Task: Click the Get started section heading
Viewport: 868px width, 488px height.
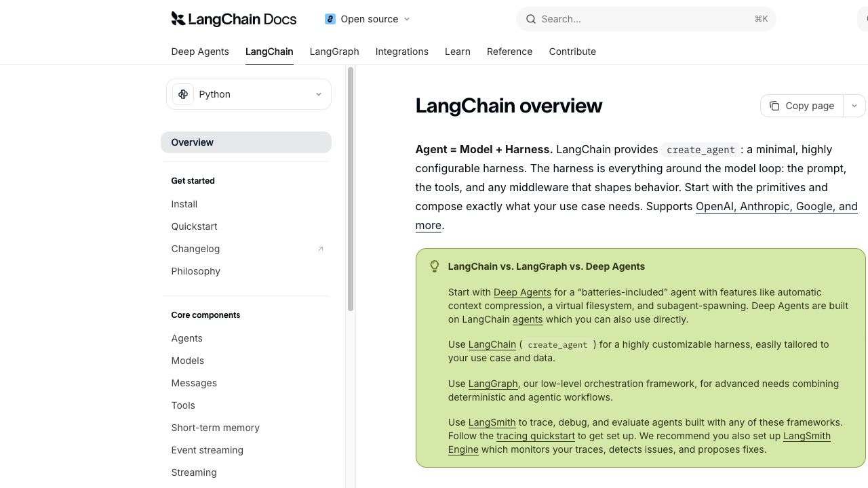Action: point(193,181)
